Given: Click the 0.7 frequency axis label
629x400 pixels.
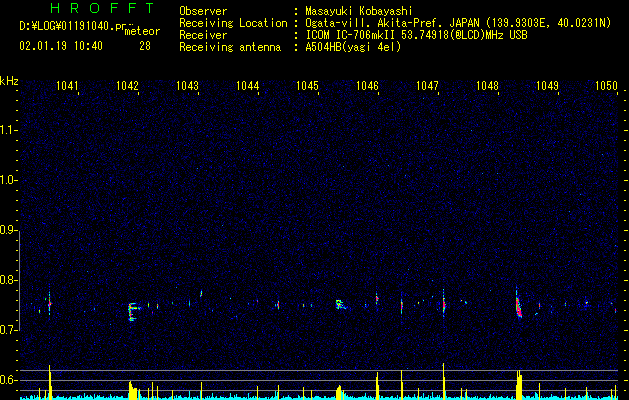Looking at the screenshot, I should point(9,330).
